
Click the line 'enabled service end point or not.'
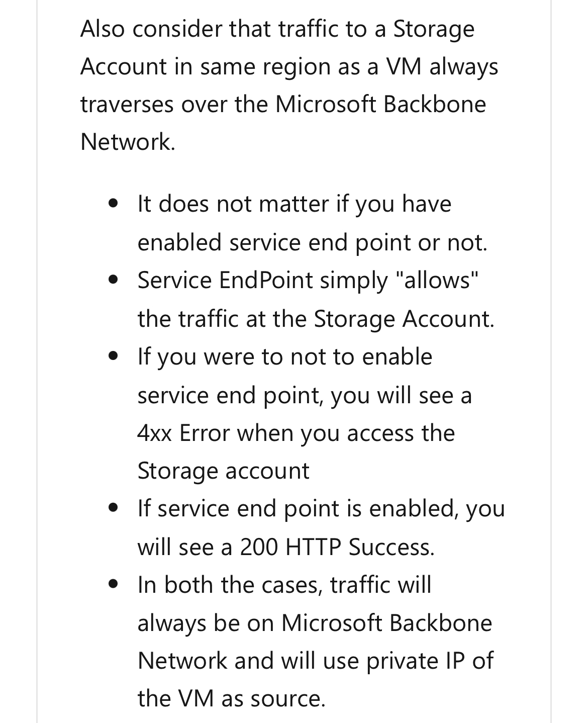click(x=313, y=243)
